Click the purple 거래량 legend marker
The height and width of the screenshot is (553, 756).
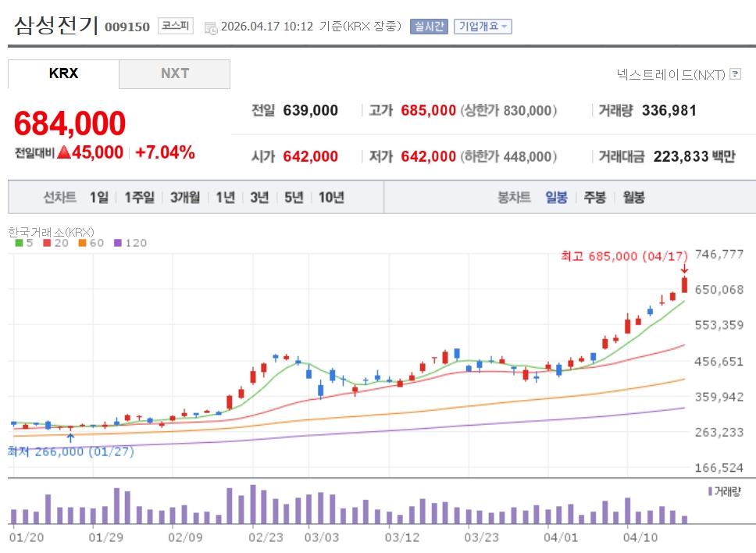(x=709, y=491)
